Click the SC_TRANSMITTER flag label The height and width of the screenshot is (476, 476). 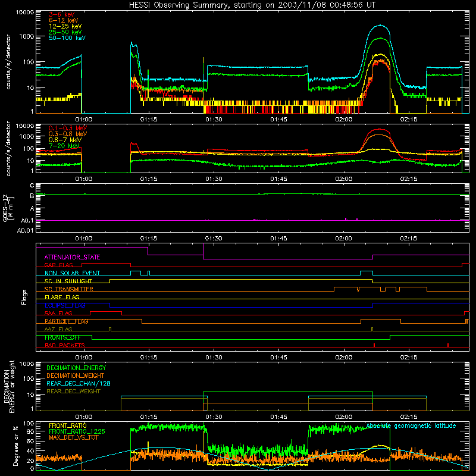point(68,289)
